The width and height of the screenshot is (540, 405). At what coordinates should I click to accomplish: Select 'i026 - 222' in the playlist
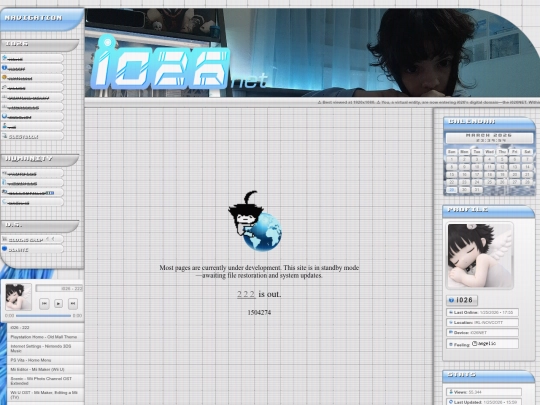(x=45, y=328)
